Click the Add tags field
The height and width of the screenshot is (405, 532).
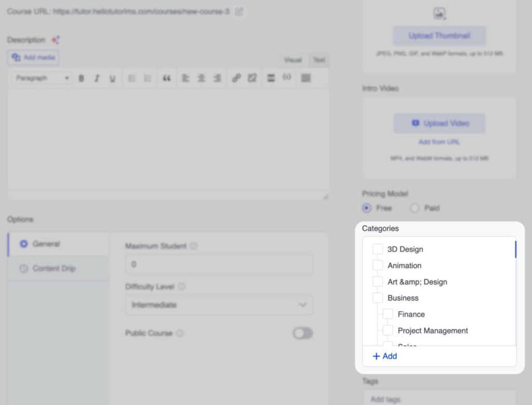pyautogui.click(x=439, y=399)
